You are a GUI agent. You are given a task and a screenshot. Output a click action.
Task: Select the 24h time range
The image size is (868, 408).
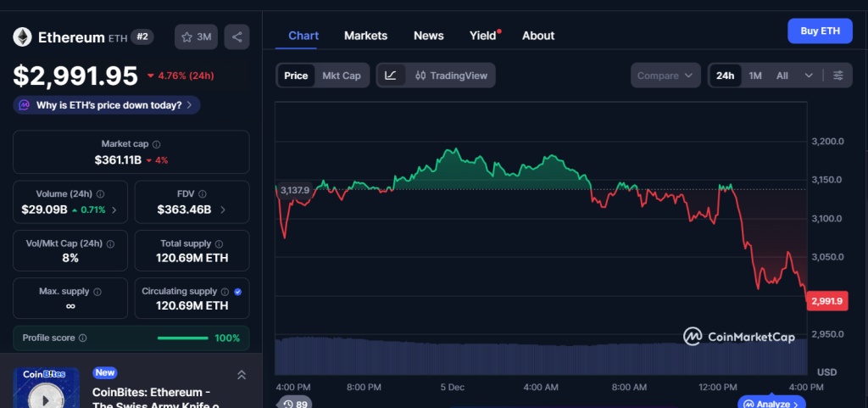(725, 75)
